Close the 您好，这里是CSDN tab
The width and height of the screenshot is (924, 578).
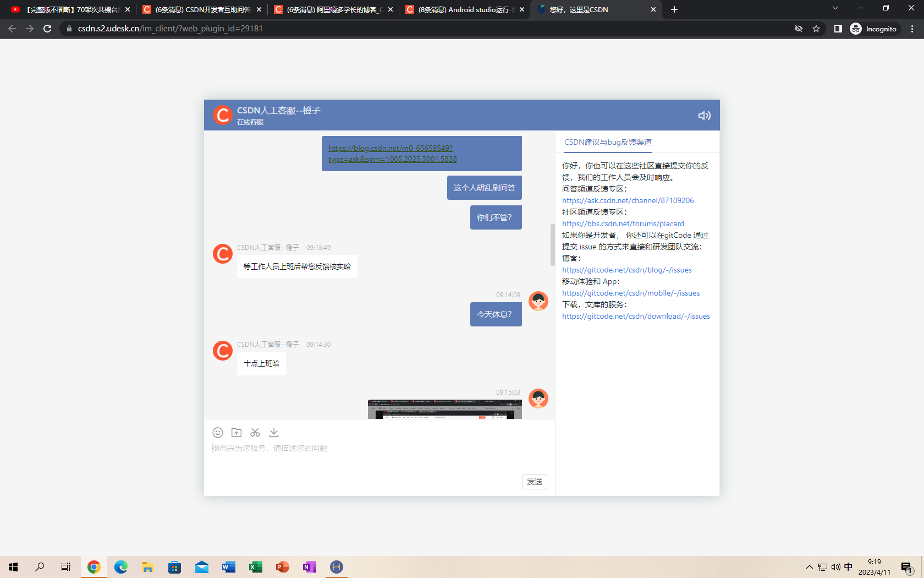coord(653,9)
